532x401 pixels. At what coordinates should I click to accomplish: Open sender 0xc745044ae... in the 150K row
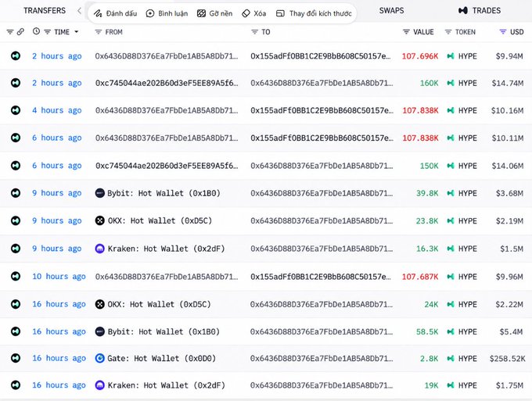click(167, 166)
